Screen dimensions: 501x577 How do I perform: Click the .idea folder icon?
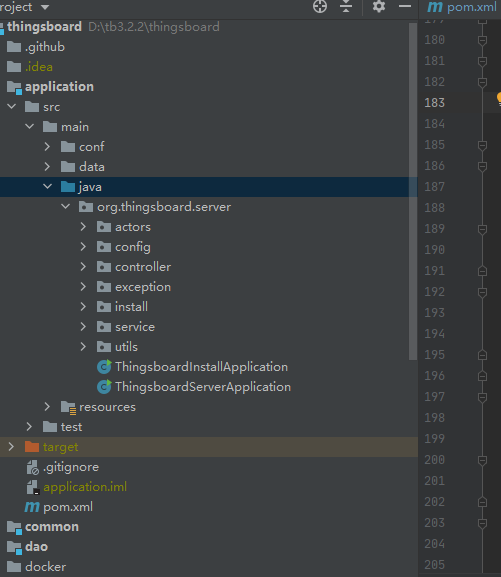(14, 67)
